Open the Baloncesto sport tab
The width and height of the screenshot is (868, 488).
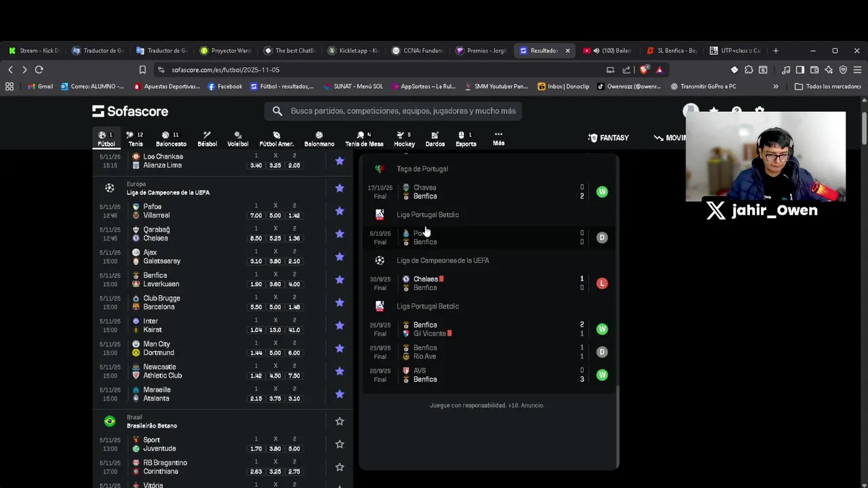coord(171,139)
